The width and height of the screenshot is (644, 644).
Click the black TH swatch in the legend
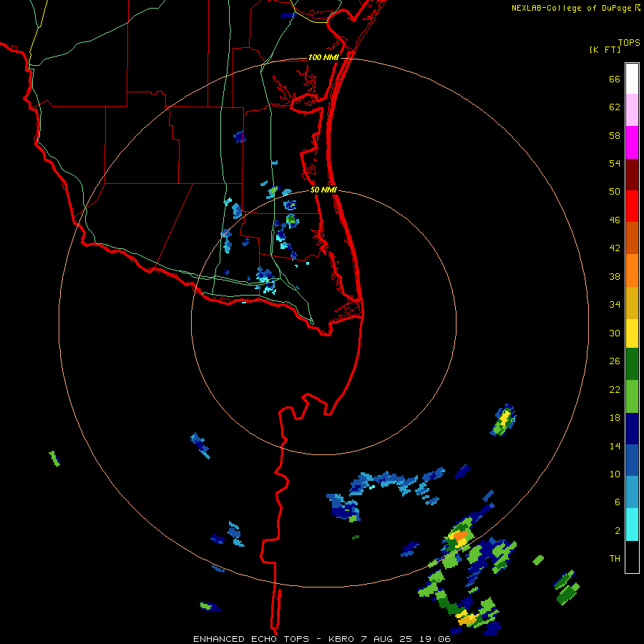tap(632, 557)
